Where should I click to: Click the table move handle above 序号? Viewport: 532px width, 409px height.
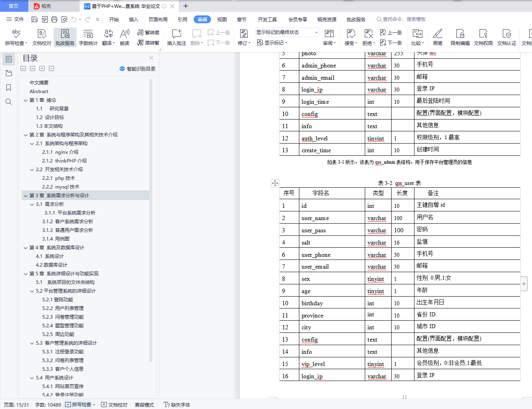[275, 183]
